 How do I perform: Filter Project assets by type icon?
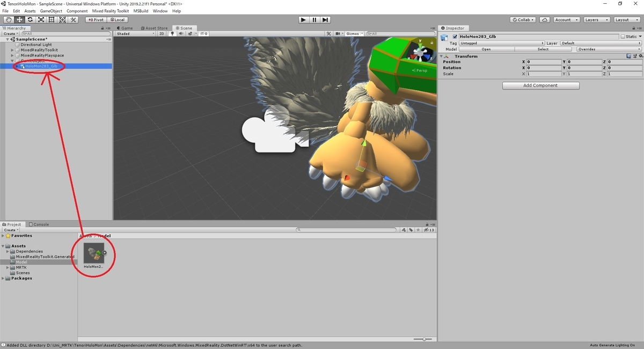[404, 230]
